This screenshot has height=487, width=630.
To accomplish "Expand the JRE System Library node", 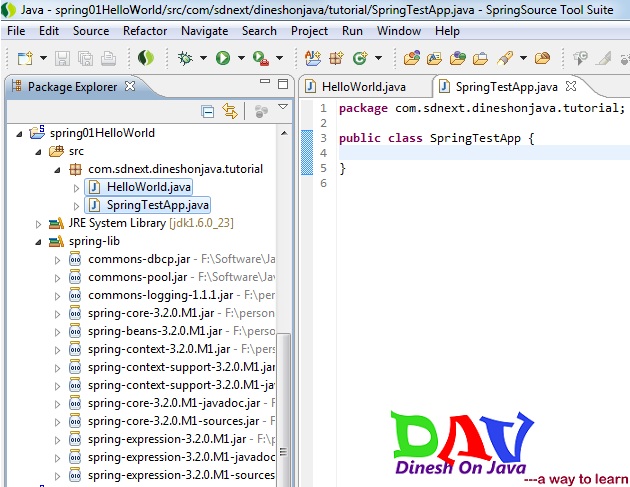I will [x=38, y=224].
